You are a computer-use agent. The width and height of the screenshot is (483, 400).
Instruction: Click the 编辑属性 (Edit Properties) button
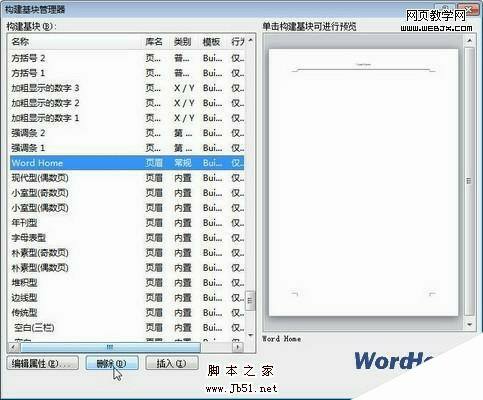click(43, 363)
